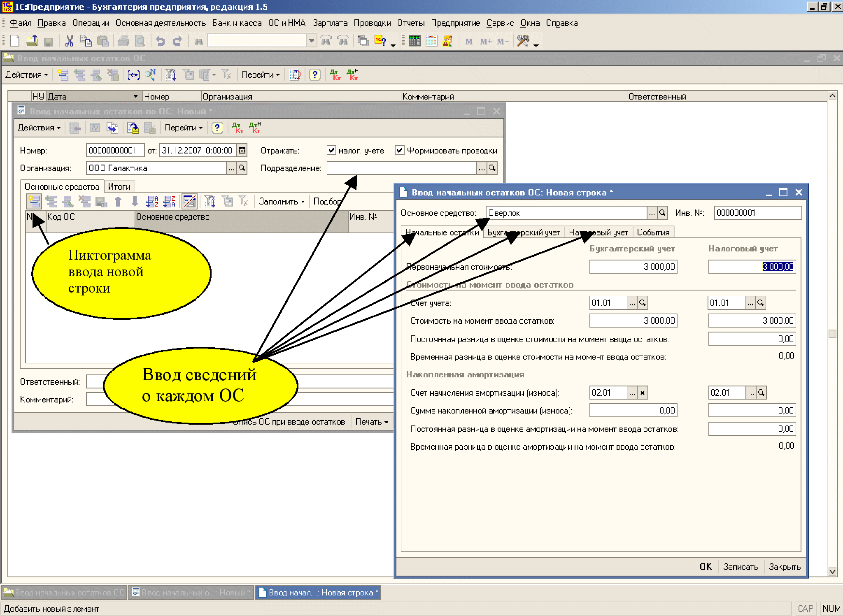Switch to the События tab

pyautogui.click(x=653, y=232)
